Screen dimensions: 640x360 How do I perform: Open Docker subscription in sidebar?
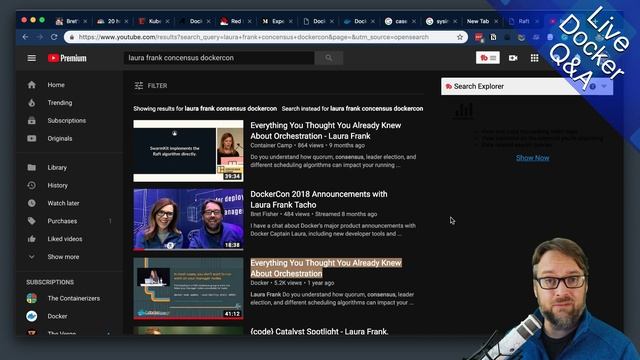57,316
